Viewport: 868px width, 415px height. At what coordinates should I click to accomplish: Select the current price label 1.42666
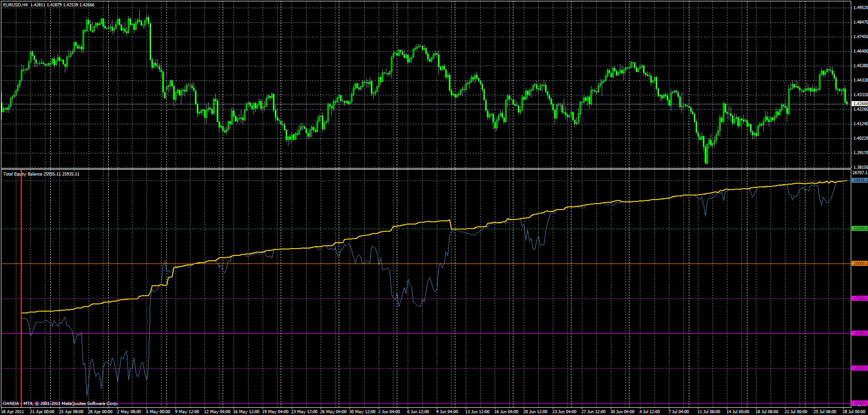860,104
